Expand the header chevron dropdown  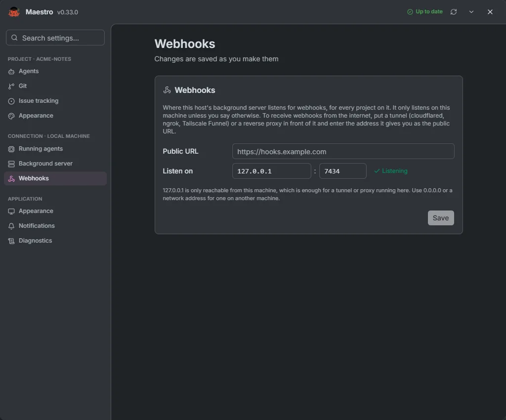(471, 12)
